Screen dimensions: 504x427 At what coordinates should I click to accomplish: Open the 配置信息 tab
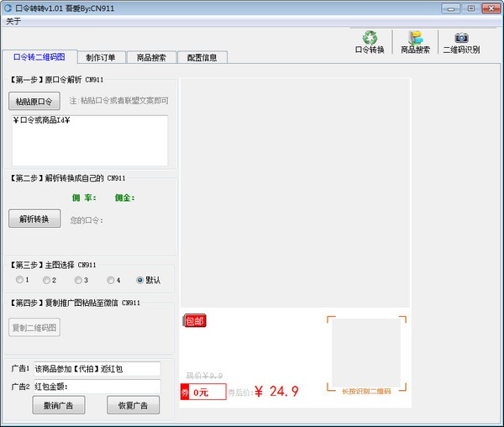tap(202, 58)
